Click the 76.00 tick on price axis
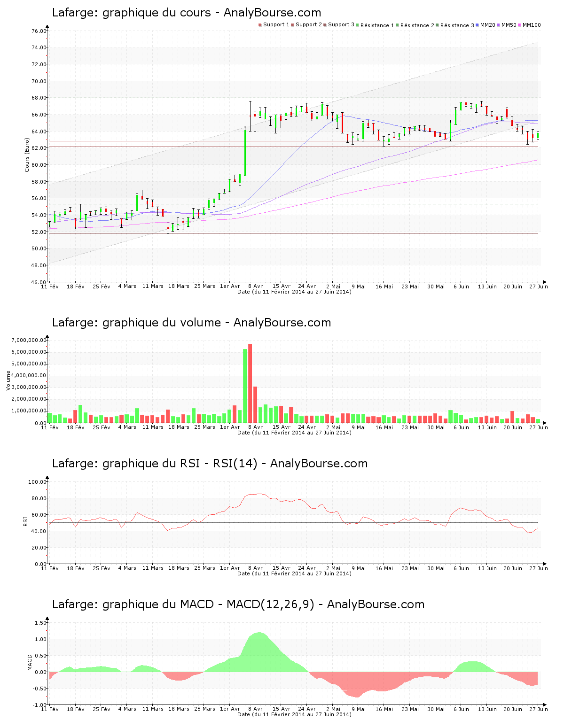The height and width of the screenshot is (728, 564). click(39, 31)
